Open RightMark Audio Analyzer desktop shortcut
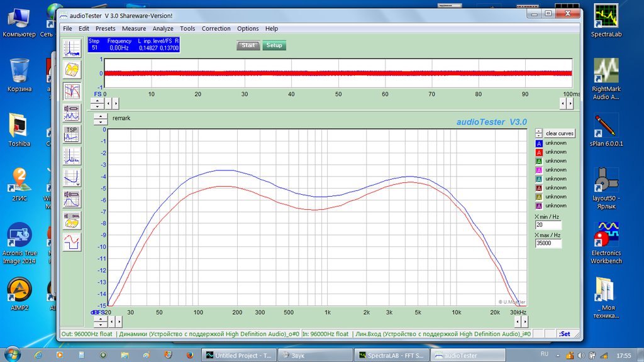 (606, 79)
